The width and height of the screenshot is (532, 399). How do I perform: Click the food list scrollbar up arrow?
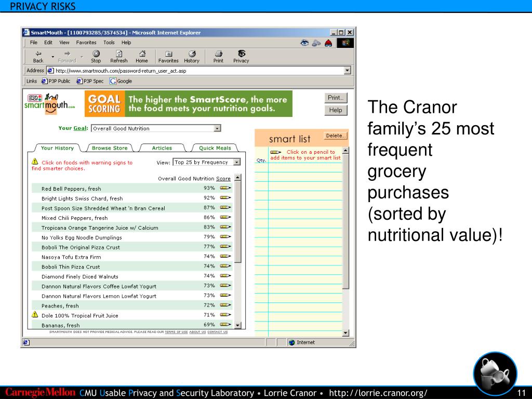tap(237, 178)
